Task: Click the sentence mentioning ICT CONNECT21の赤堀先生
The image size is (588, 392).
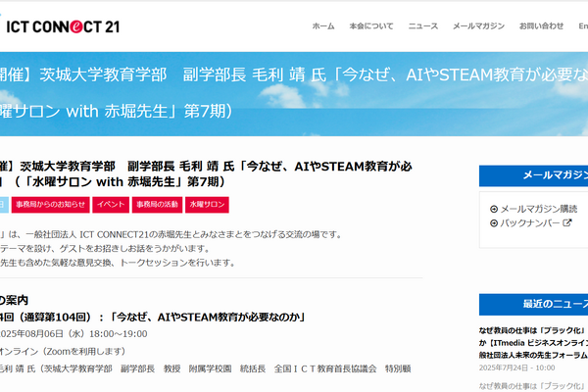Action: coord(171,235)
